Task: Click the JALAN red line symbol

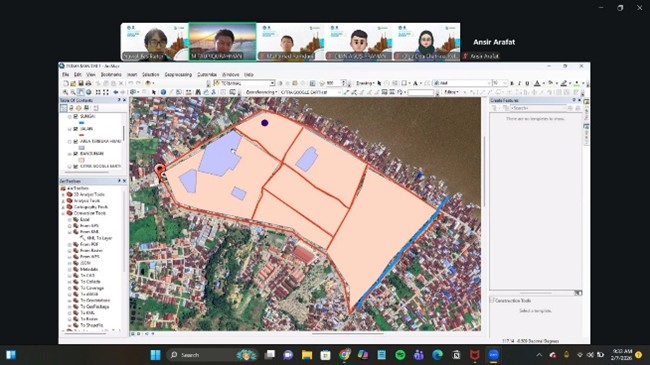Action: [x=81, y=135]
